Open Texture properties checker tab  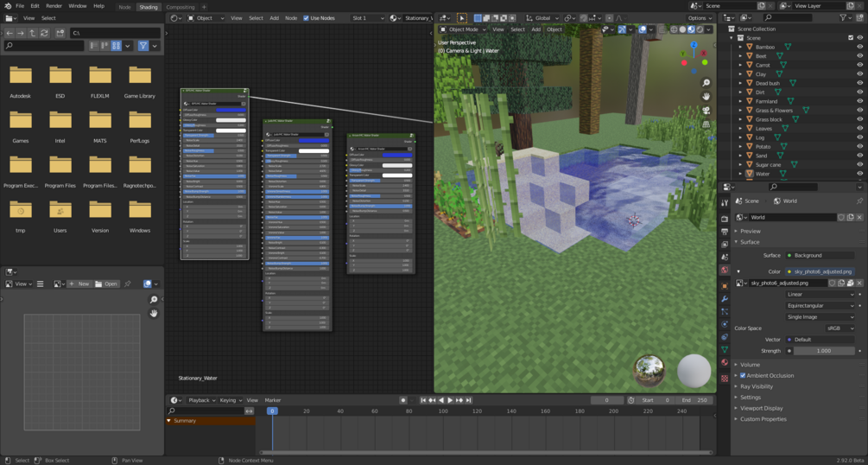[725, 379]
